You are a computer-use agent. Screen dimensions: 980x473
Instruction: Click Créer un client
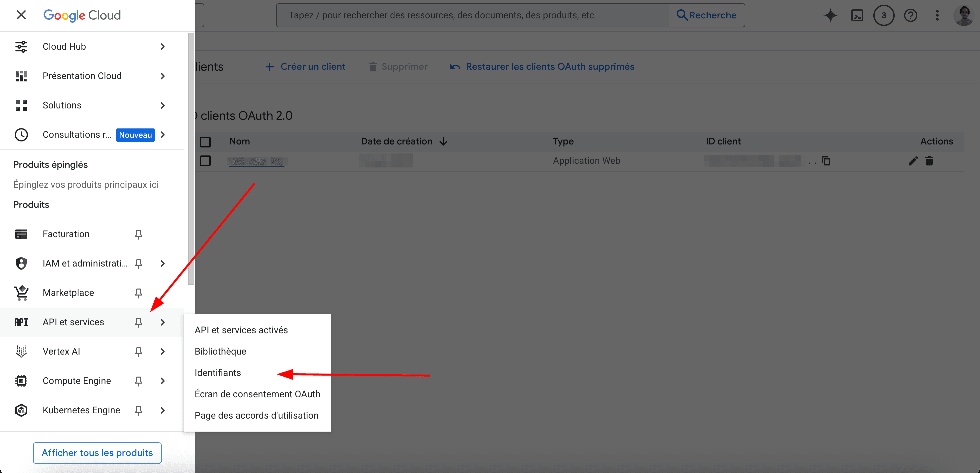click(305, 67)
